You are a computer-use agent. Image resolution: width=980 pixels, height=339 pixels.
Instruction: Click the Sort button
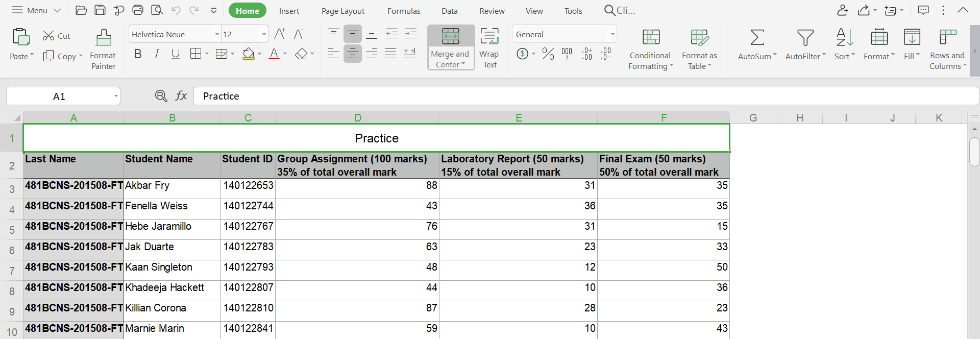coord(845,44)
